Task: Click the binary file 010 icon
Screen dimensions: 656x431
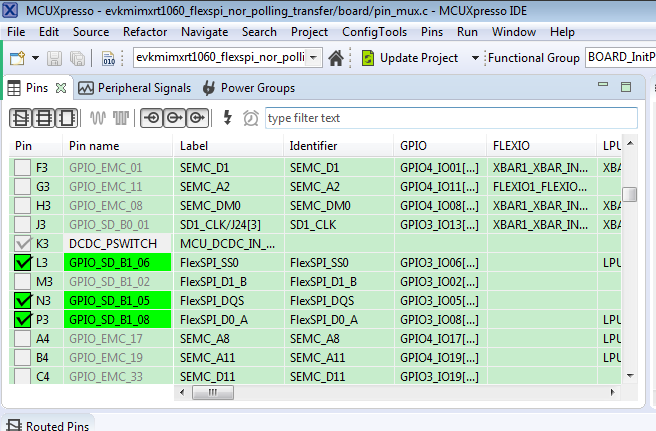Action: pos(108,58)
